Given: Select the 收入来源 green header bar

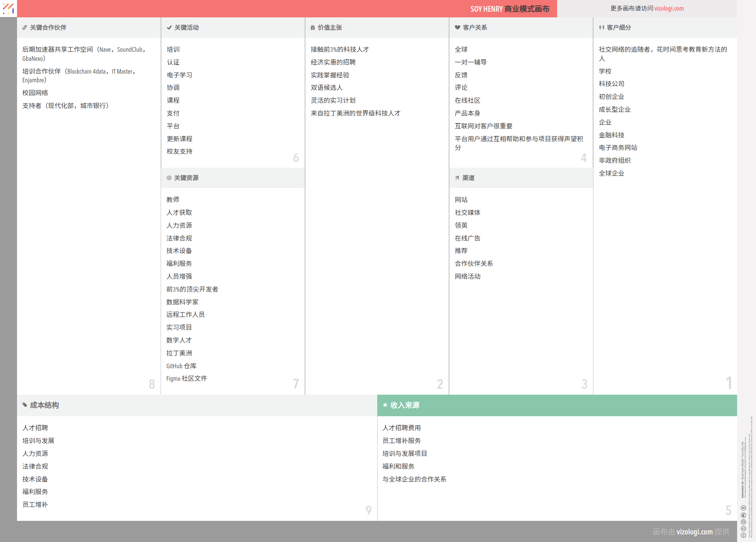Looking at the screenshot, I should point(557,405).
